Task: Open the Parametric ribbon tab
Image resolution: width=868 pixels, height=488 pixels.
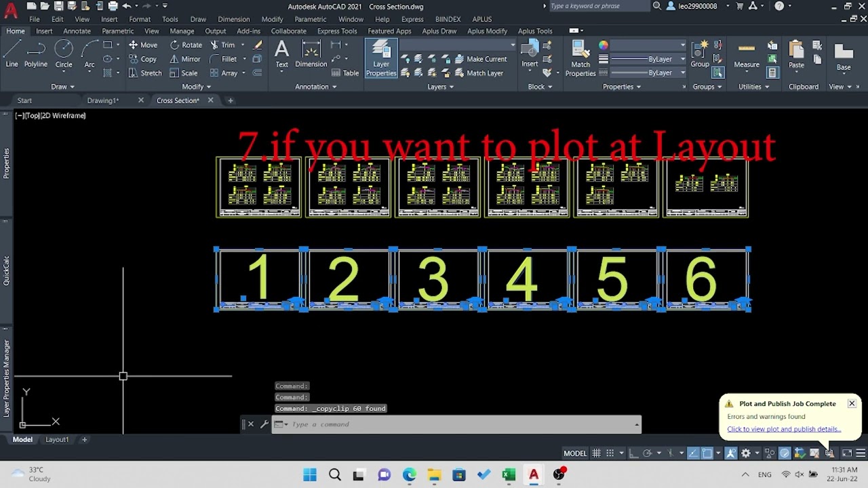Action: click(x=117, y=31)
